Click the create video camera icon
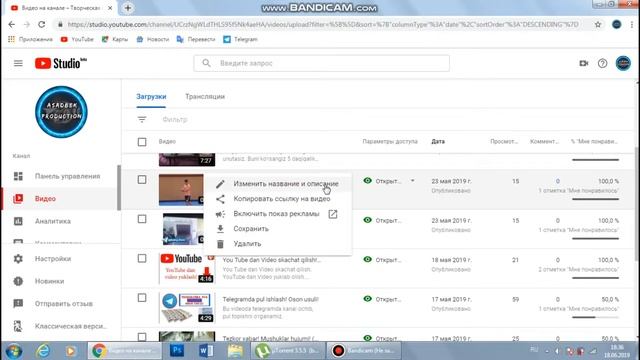The width and height of the screenshot is (640, 360). [x=584, y=63]
